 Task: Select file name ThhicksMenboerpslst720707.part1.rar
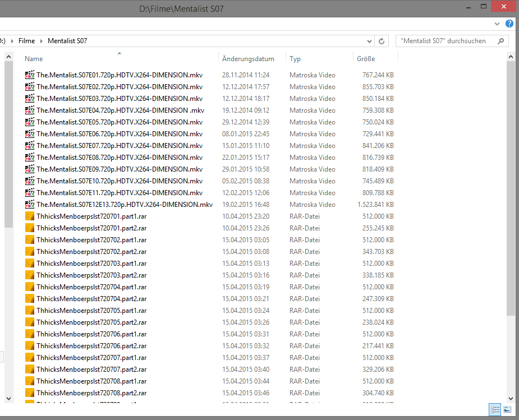91,358
